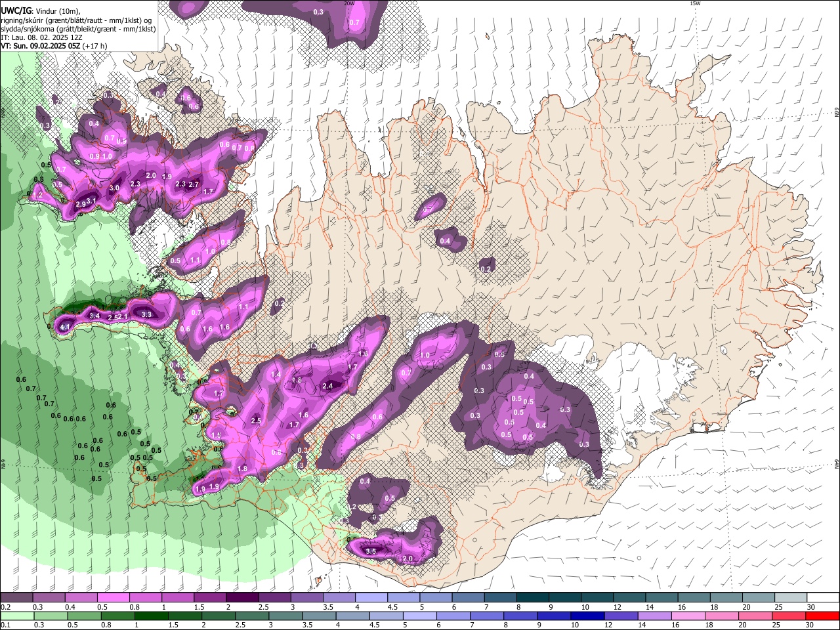
Task: Click the '3.0' snowfall value on the map
Action: tap(114, 188)
